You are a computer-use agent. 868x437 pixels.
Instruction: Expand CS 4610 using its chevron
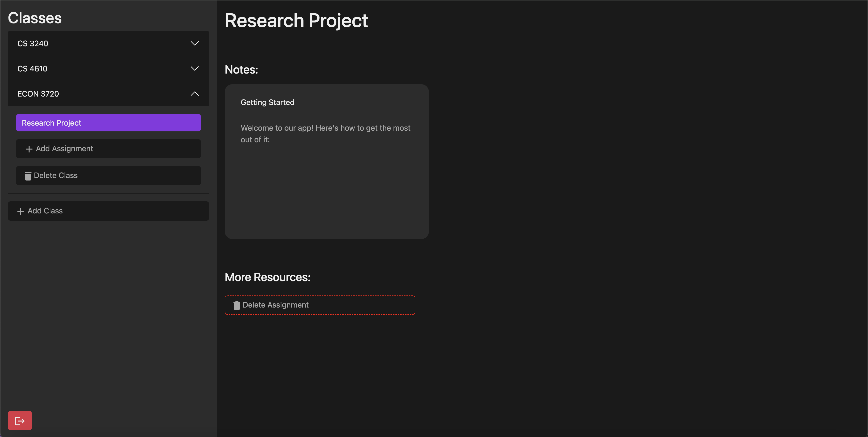[x=194, y=69]
